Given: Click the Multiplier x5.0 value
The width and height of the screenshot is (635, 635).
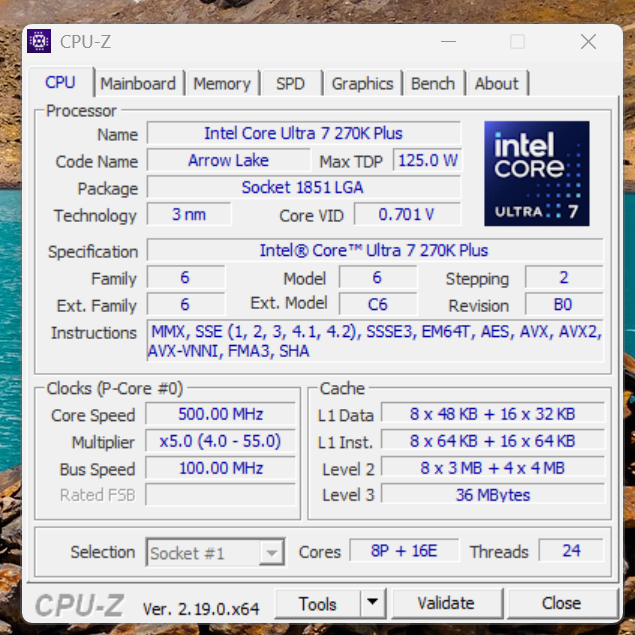Looking at the screenshot, I should [x=221, y=441].
